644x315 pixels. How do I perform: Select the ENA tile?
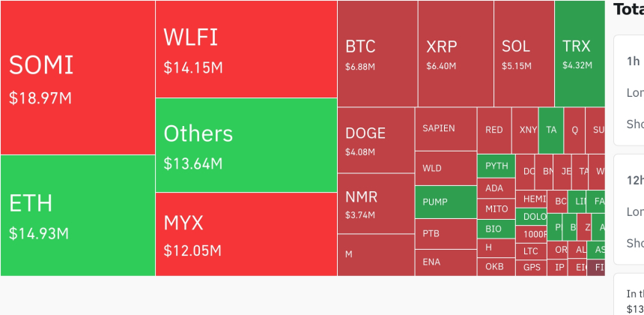tap(446, 262)
